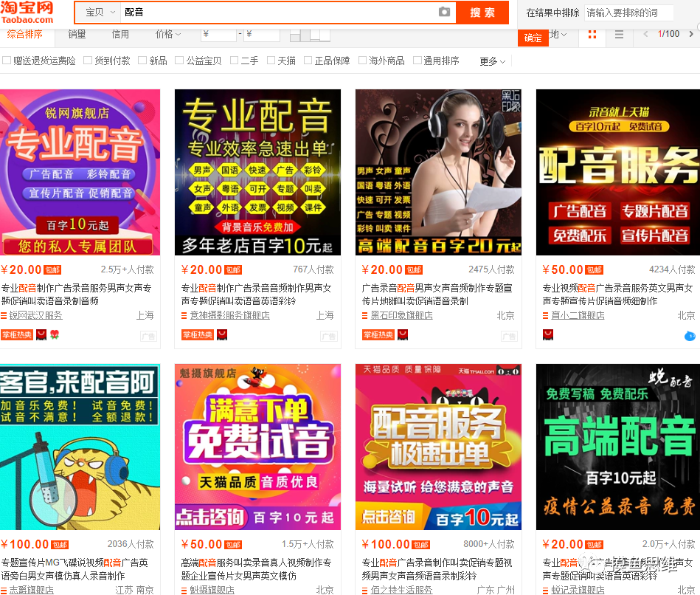Click Tmall cat badge under 育小二旗舰店
The height and width of the screenshot is (595, 700).
pyautogui.click(x=548, y=335)
